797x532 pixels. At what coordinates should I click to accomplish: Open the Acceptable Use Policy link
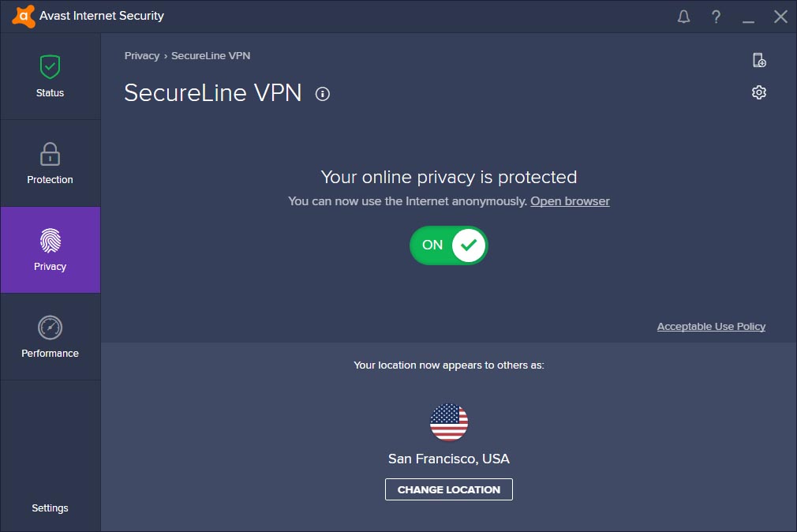pyautogui.click(x=711, y=327)
